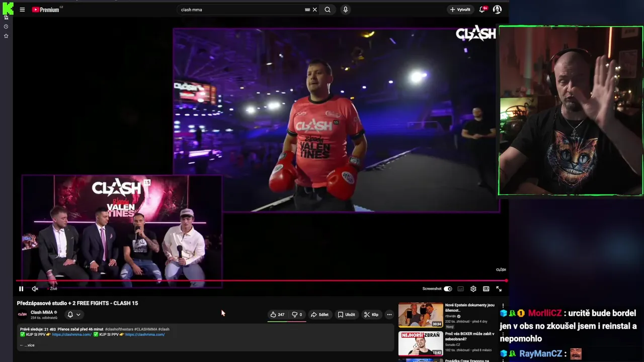Expand description with ...více
This screenshot has width=644, height=362.
pos(29,345)
